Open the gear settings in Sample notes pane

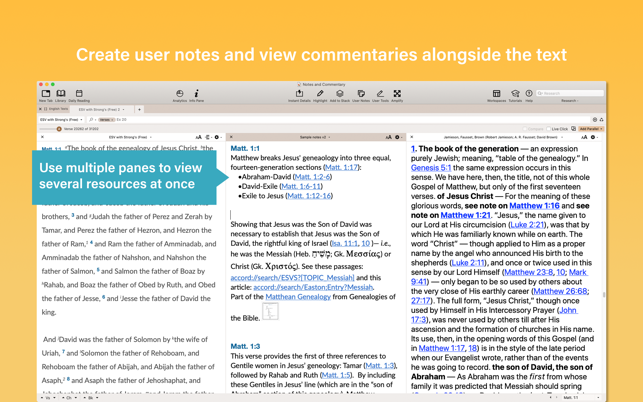point(397,137)
